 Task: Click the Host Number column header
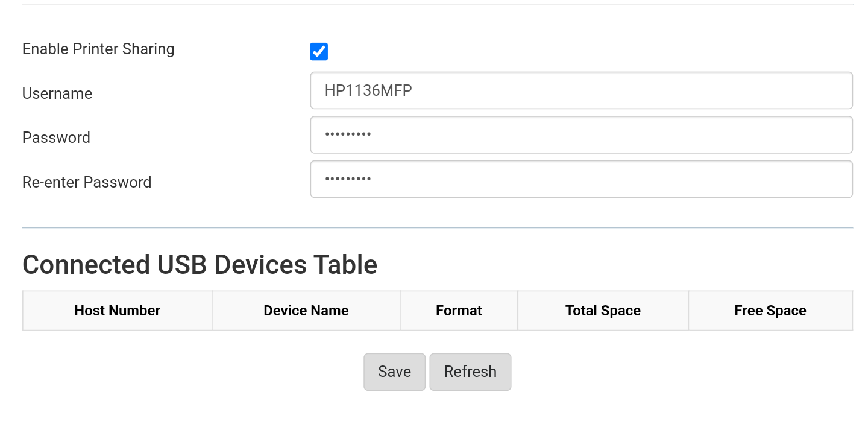117,310
